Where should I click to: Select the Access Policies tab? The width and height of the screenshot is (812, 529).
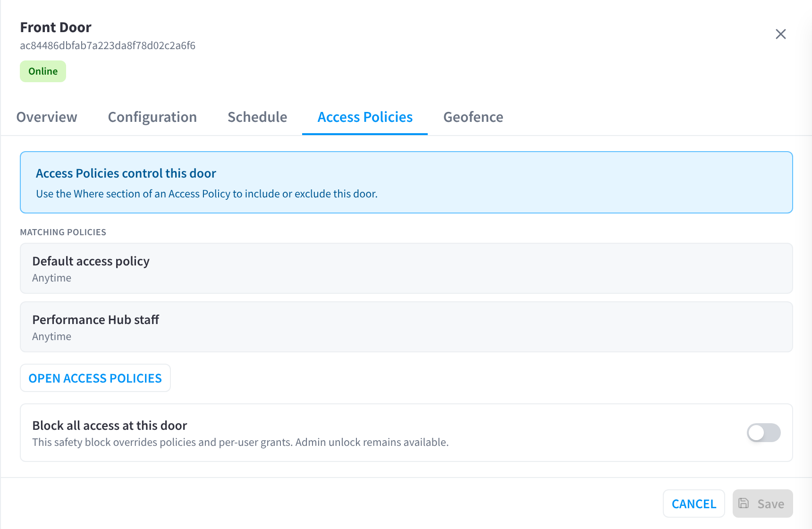tap(365, 117)
